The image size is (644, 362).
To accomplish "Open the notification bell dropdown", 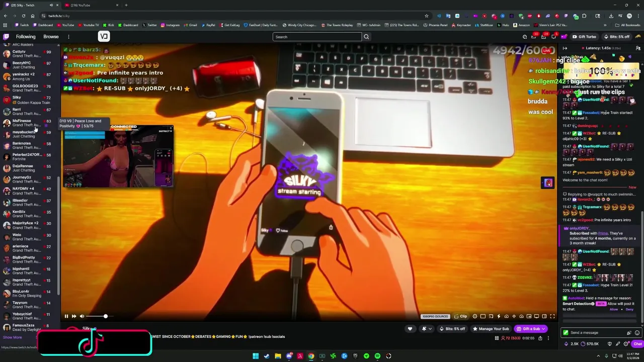I will click(x=426, y=329).
